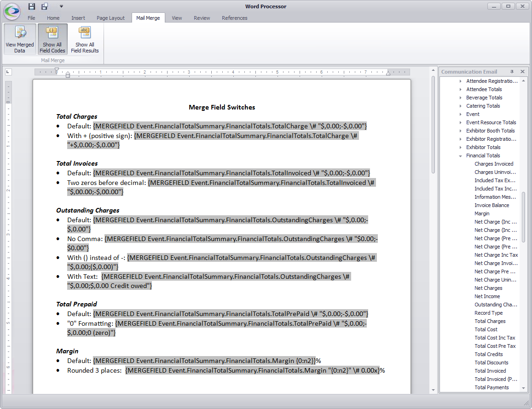Select the Net Charge Inc Tax field
532x409 pixels.
click(496, 255)
